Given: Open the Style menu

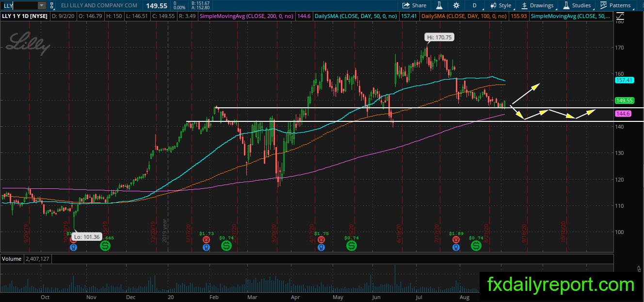Looking at the screenshot, I should point(501,5).
